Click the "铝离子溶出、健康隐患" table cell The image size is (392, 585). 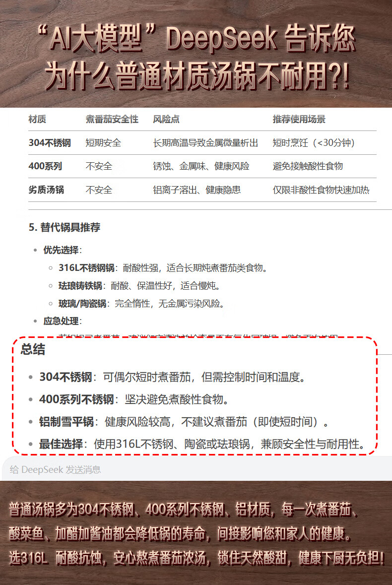tap(197, 190)
